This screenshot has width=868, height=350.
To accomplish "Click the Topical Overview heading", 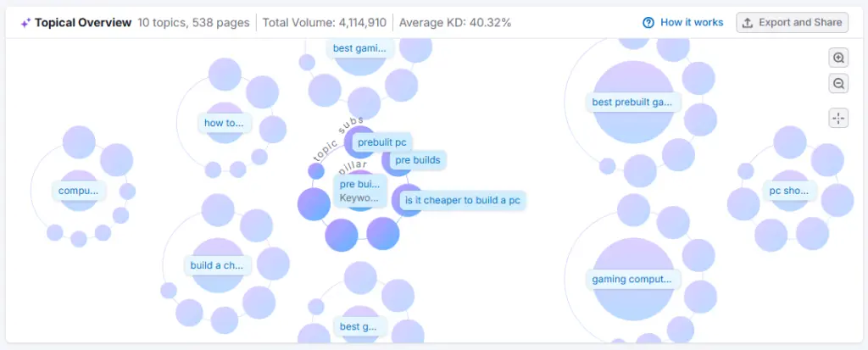I will coord(83,23).
